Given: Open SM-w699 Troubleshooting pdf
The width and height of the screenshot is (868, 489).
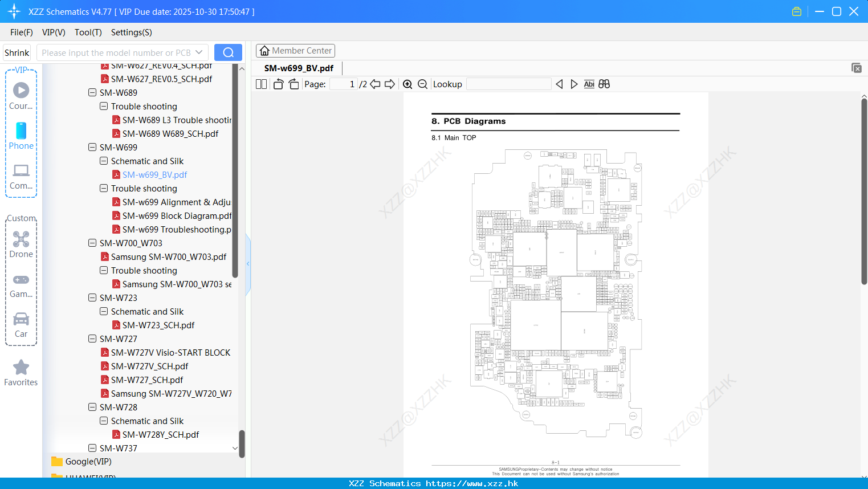Looking at the screenshot, I should (177, 229).
